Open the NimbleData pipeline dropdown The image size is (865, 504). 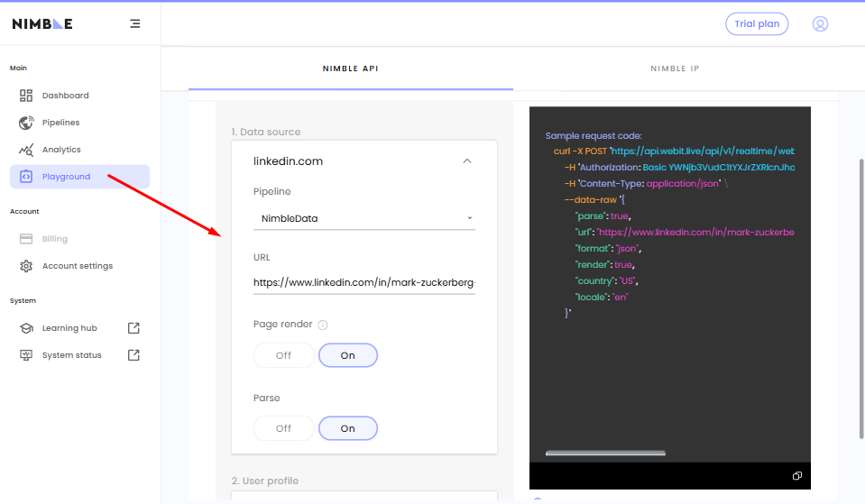coord(364,218)
